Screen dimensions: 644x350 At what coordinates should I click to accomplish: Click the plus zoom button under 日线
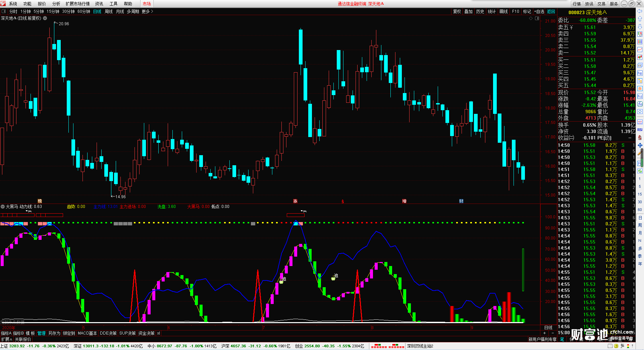(x=544, y=333)
